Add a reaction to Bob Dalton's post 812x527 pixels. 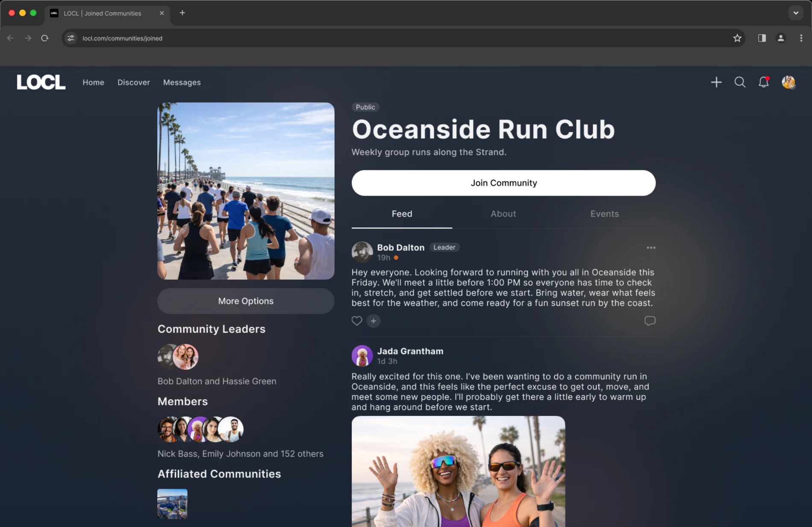(374, 321)
